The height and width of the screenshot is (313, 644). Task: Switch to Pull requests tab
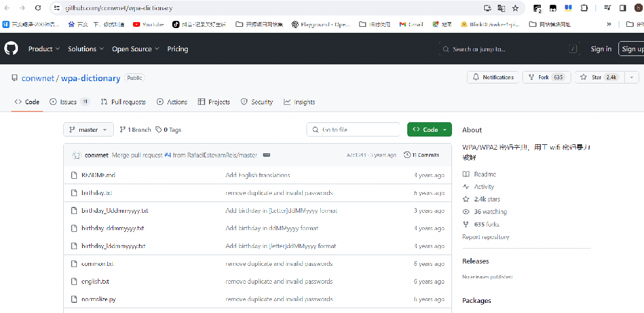click(x=123, y=102)
